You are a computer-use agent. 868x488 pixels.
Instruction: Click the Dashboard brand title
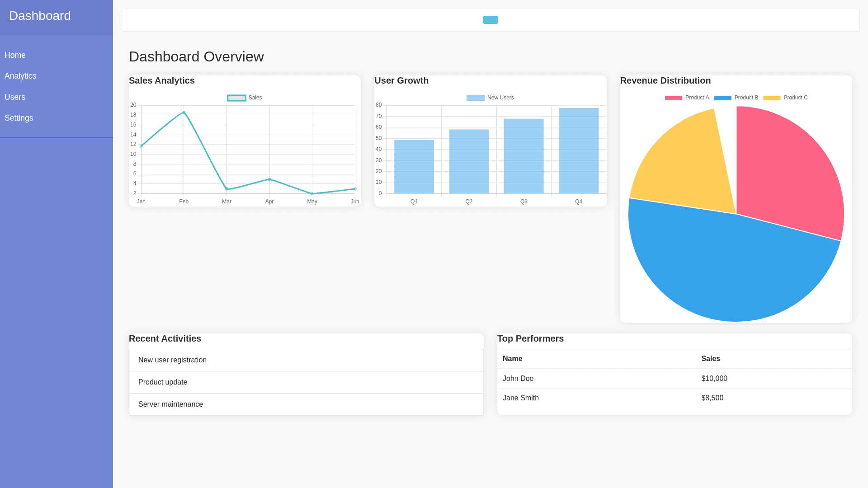tap(40, 16)
